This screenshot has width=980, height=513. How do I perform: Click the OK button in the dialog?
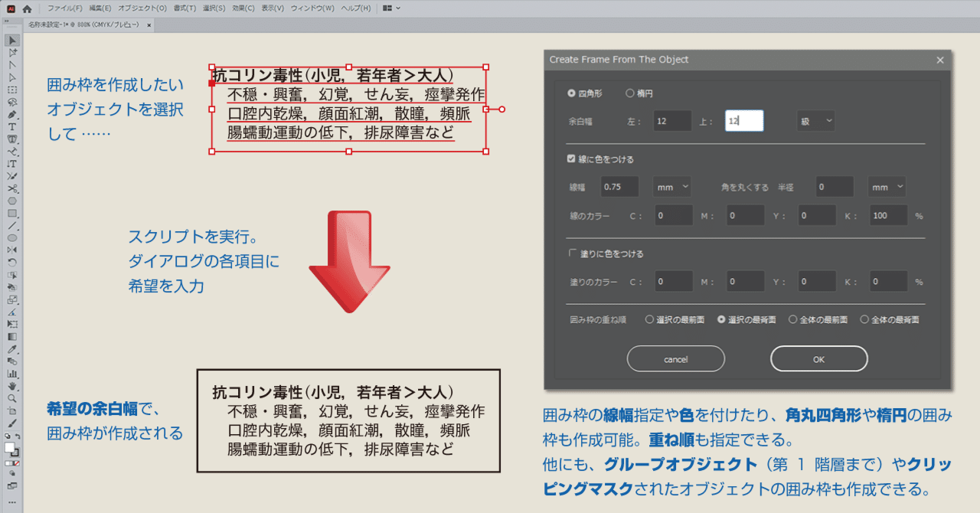[818, 358]
